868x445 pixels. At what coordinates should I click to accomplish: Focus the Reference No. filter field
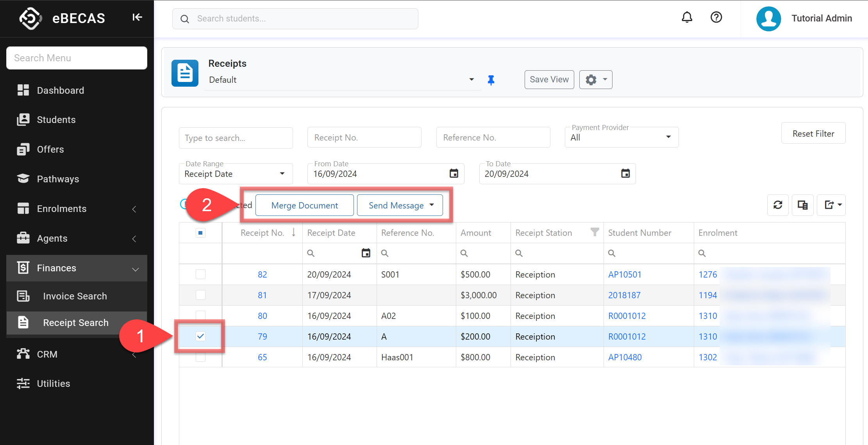[493, 137]
